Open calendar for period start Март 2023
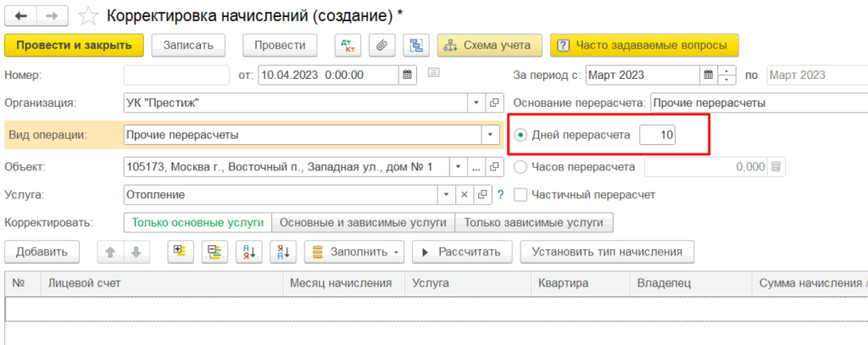Screen dimensions: 868x345 point(709,75)
